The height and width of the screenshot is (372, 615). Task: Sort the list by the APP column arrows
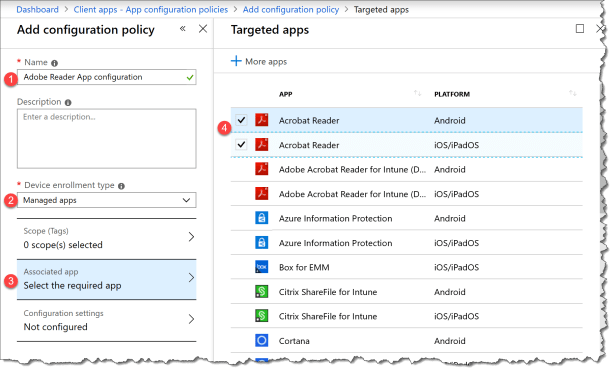click(417, 93)
